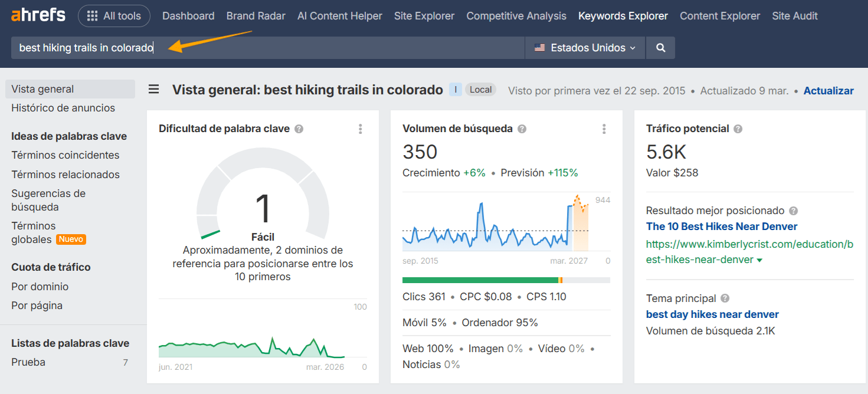Viewport: 868px width, 394px height.
Task: Click the clicks distribution bar below the chart
Action: pos(506,280)
